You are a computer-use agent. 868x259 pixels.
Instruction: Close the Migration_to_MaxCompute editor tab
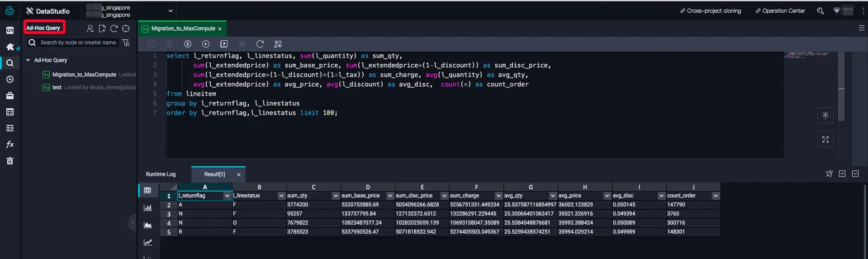click(x=220, y=29)
